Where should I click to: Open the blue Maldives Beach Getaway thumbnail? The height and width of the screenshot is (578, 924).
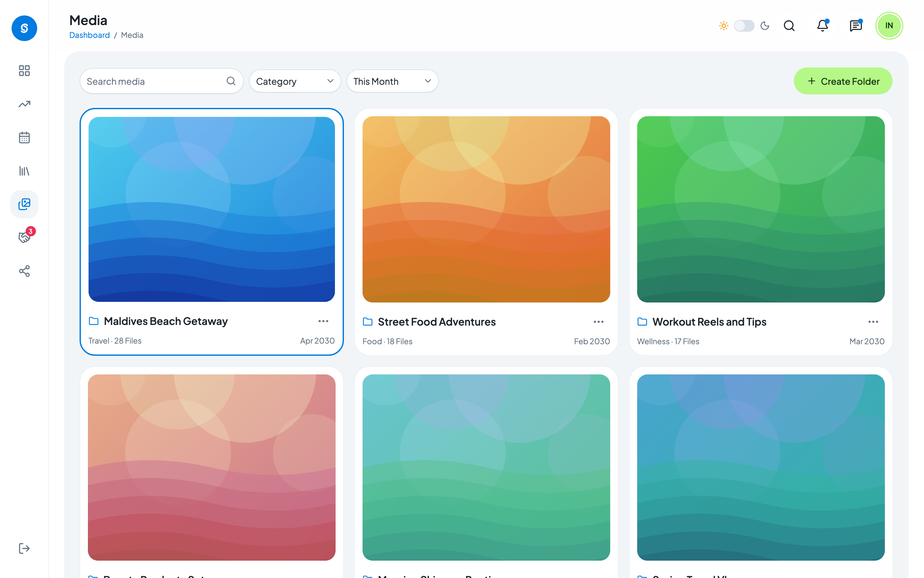point(211,209)
